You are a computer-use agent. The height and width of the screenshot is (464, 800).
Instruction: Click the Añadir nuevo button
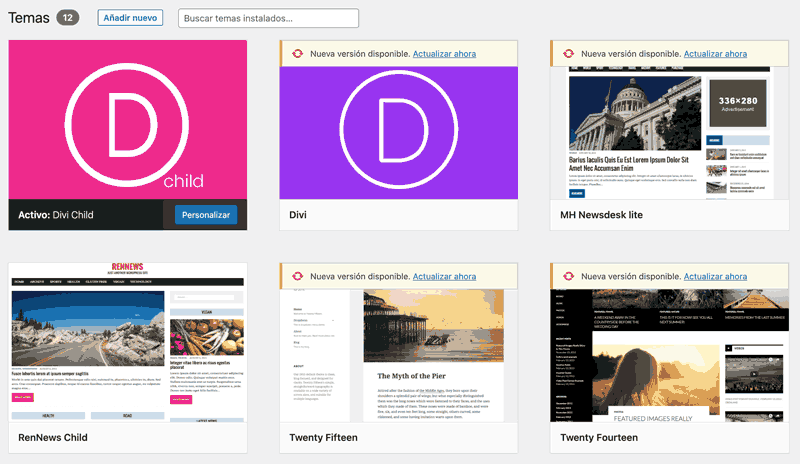tap(130, 18)
